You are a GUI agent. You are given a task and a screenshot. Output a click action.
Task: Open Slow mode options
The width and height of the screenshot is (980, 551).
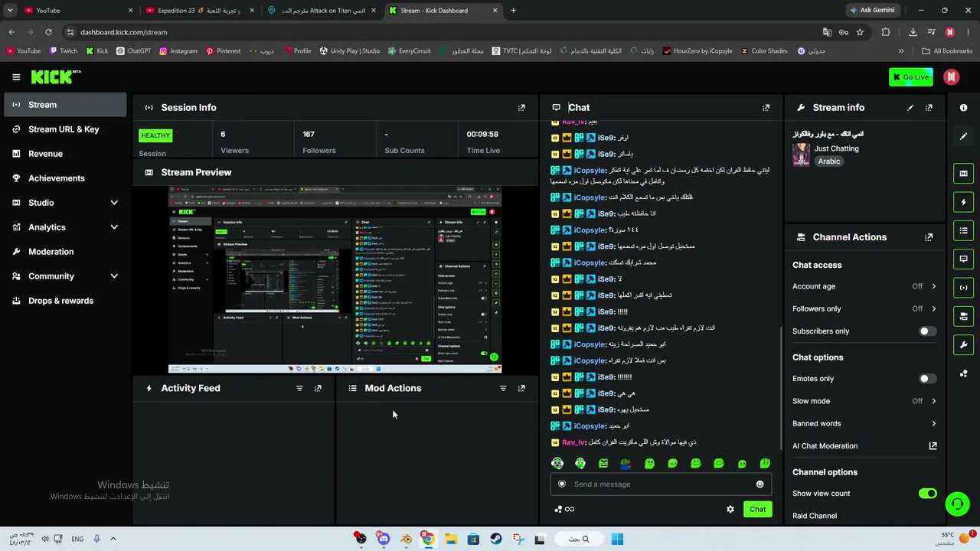(x=864, y=401)
